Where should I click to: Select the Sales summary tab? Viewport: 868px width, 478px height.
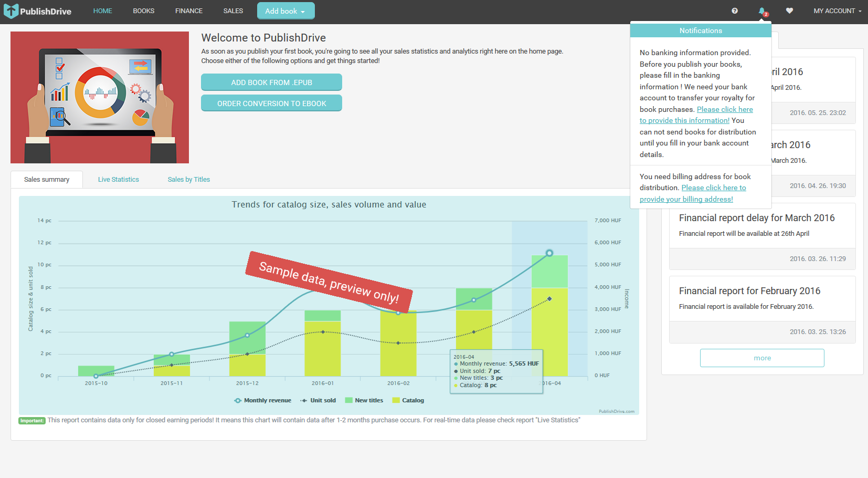[x=47, y=180]
